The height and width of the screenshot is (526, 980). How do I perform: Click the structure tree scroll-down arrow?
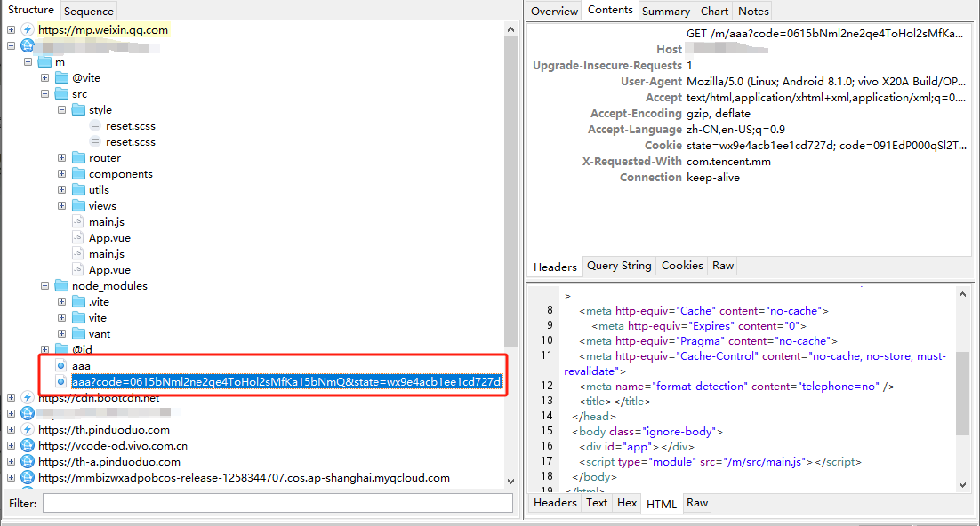click(510, 481)
